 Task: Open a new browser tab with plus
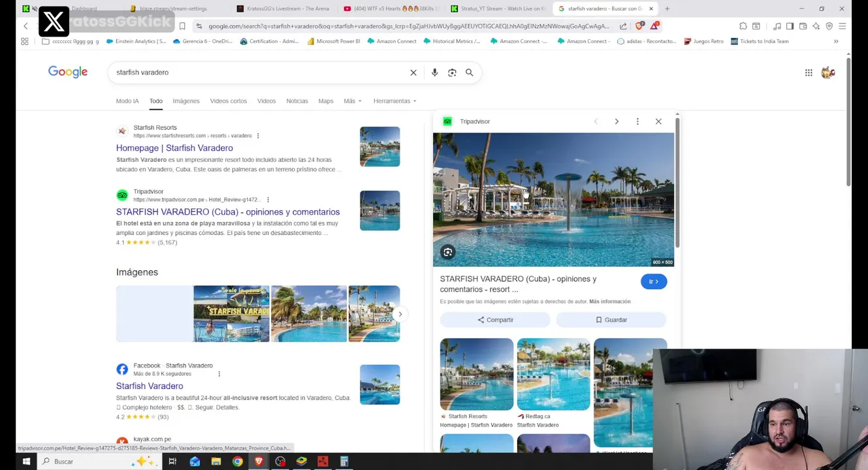click(667, 8)
